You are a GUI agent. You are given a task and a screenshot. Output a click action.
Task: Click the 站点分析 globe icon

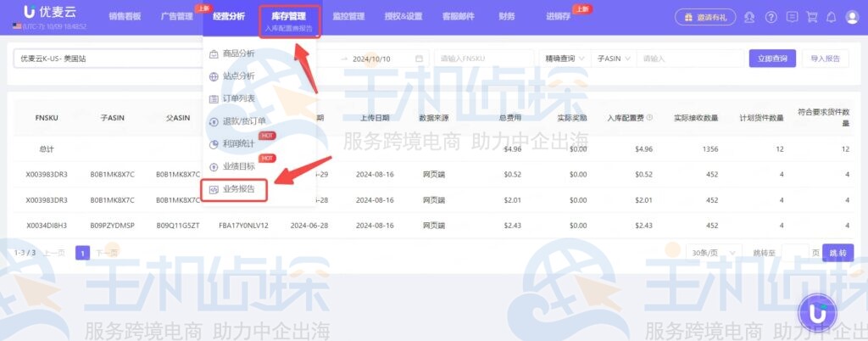click(x=214, y=76)
